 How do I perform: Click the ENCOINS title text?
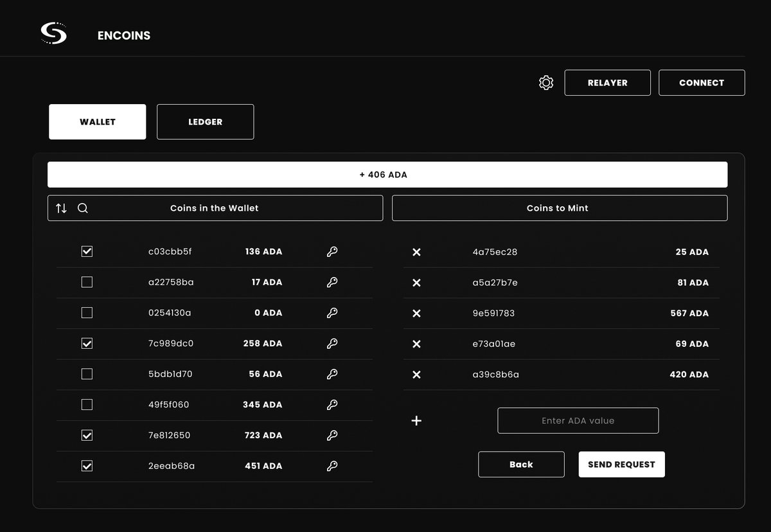pos(124,36)
